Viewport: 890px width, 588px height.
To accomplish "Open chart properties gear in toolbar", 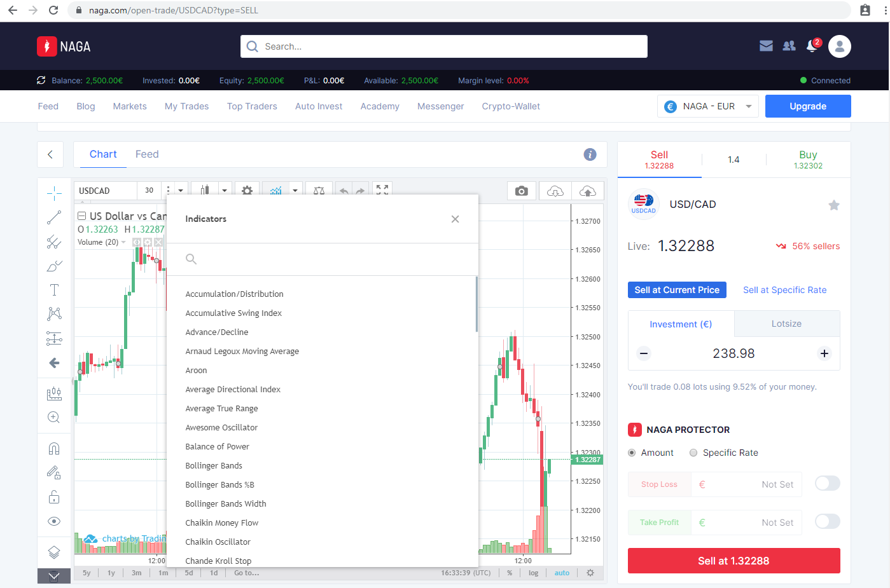I will [247, 191].
